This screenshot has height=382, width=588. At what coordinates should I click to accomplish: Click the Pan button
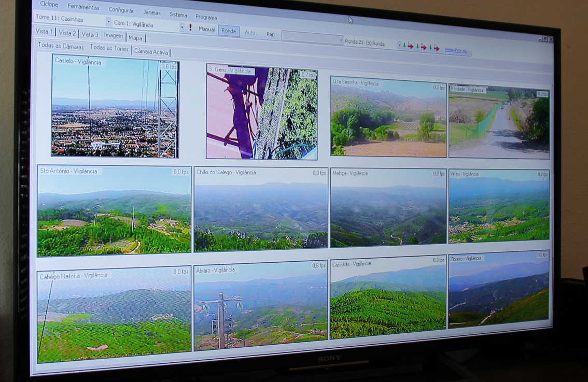[270, 34]
